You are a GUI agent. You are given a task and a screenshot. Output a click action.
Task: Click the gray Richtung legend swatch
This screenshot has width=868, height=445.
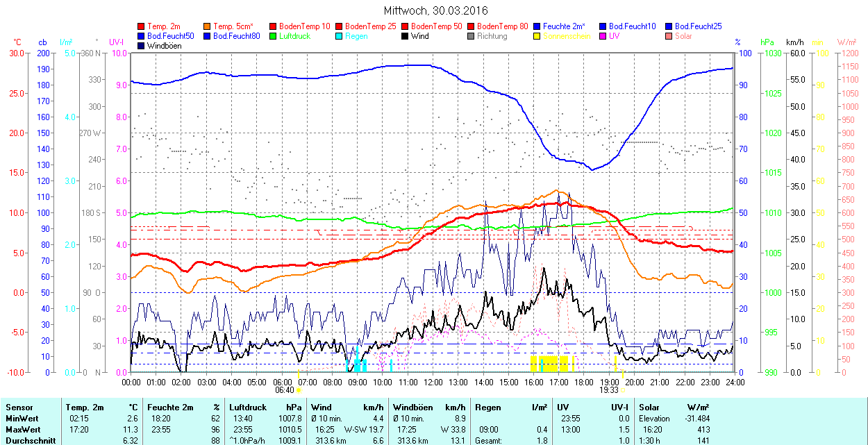point(471,36)
